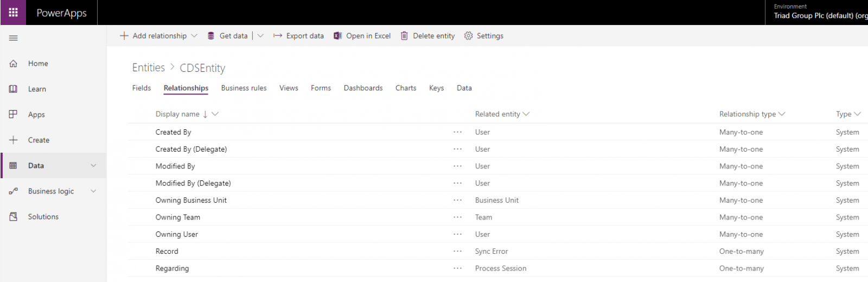The image size is (868, 282).
Task: Expand the Get data dropdown chevron
Action: 260,36
